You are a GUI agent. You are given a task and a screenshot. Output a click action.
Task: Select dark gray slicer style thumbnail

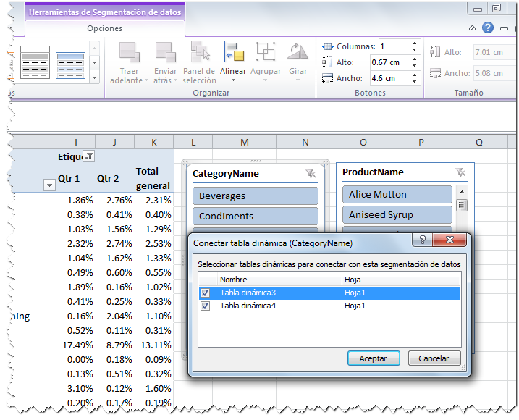coord(35,62)
